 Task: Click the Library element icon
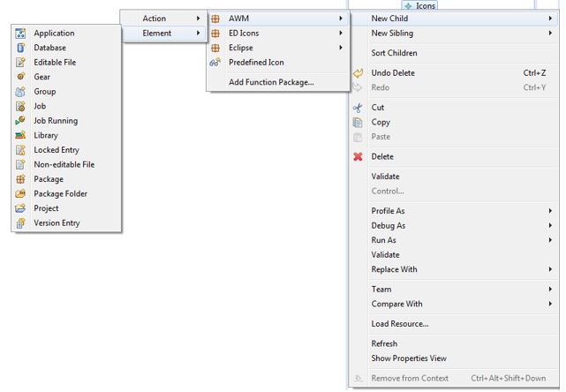click(20, 135)
